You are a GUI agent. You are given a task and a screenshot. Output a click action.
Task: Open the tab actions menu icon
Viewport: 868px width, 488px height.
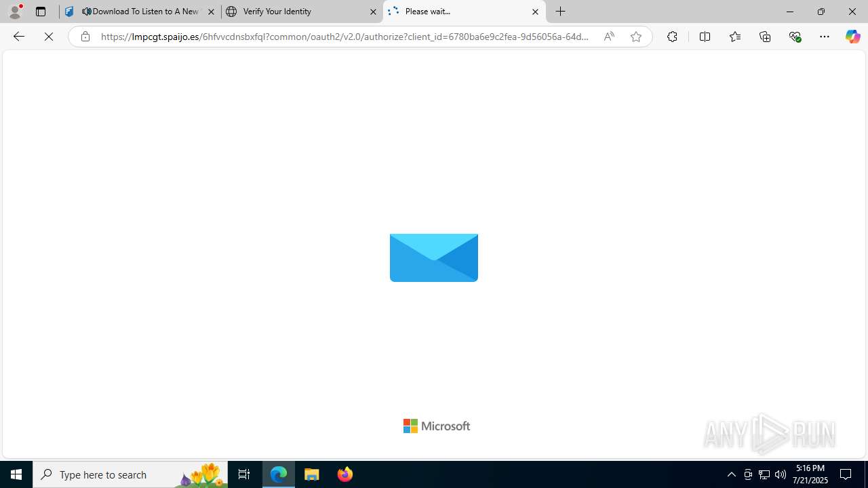tap(41, 12)
